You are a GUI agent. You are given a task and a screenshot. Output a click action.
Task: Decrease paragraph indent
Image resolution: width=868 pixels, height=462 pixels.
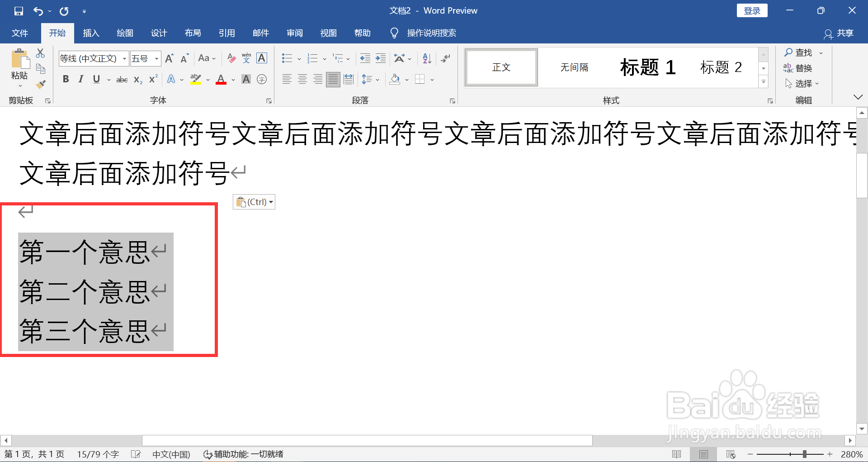(365, 58)
